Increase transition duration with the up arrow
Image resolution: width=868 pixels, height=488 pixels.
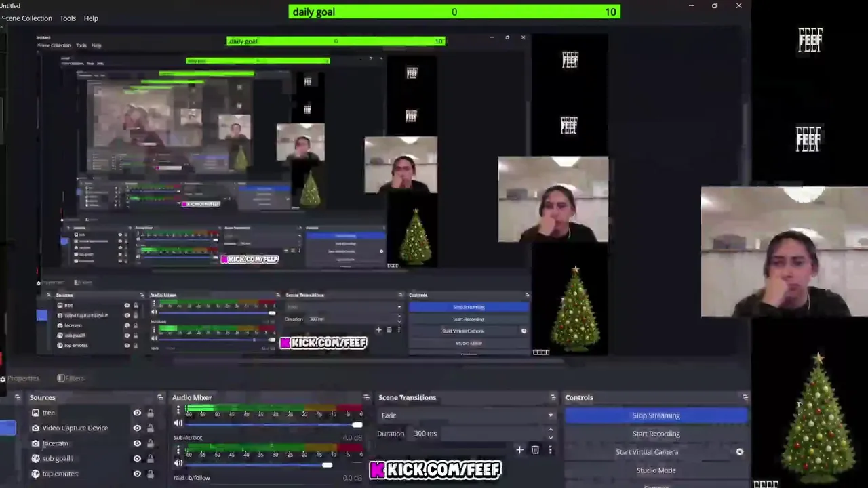pyautogui.click(x=551, y=430)
